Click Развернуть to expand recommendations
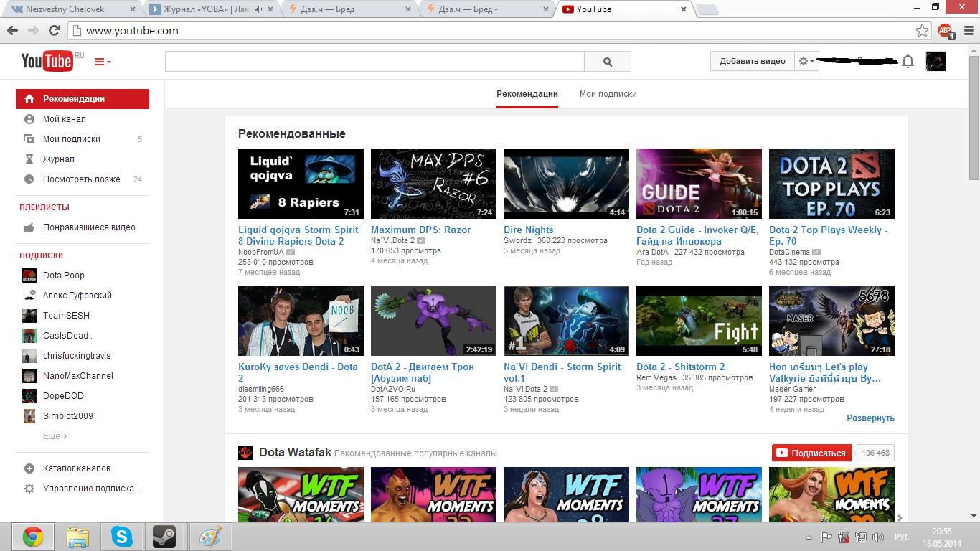The image size is (980, 551). (x=870, y=418)
